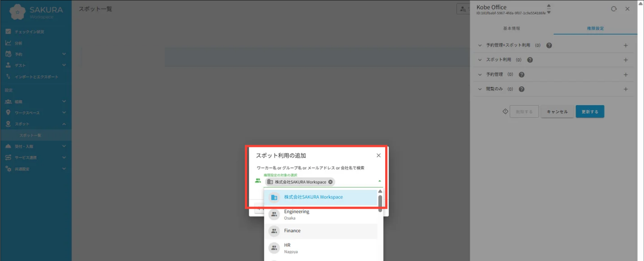The width and height of the screenshot is (644, 261).
Task: Click the up arrow beside Kobe Office title
Action: pos(549,6)
